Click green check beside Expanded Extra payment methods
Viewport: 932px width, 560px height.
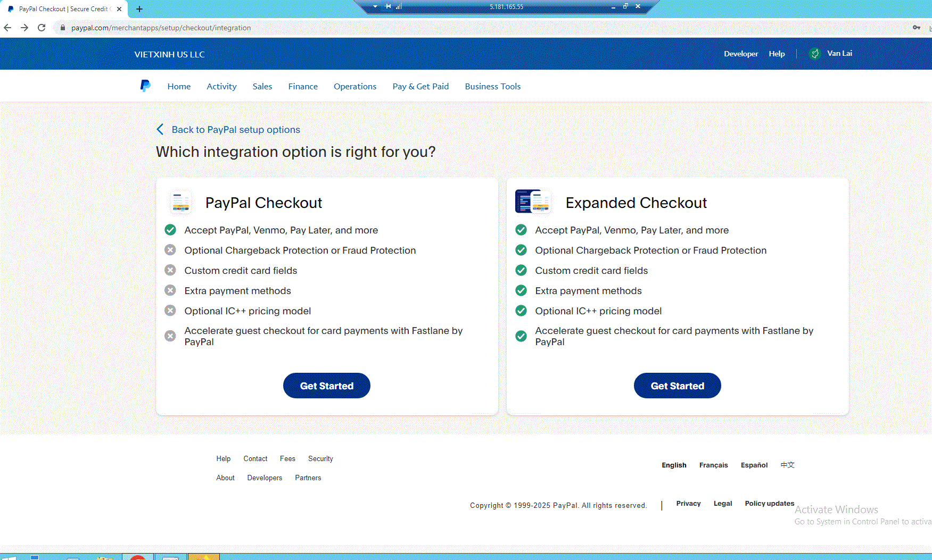pyautogui.click(x=521, y=290)
